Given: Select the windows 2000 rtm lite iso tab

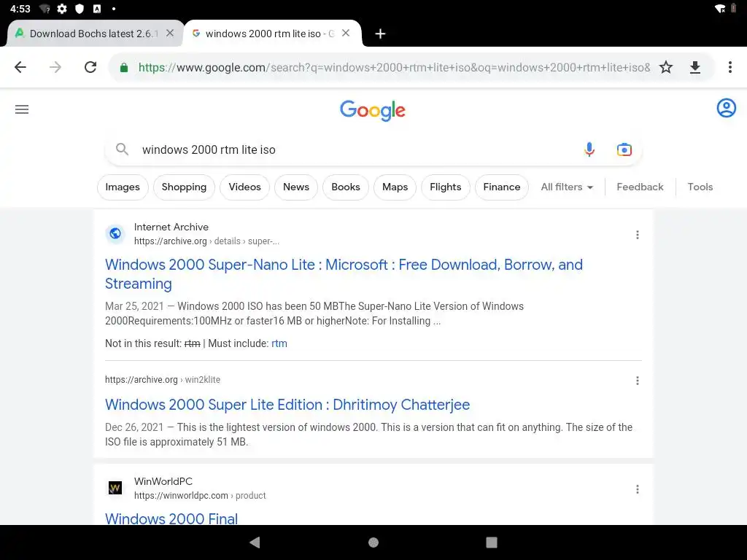Looking at the screenshot, I should (x=269, y=34).
